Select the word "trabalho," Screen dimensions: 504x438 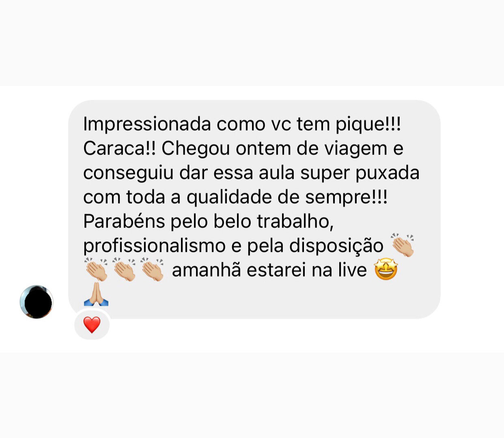coord(295,221)
